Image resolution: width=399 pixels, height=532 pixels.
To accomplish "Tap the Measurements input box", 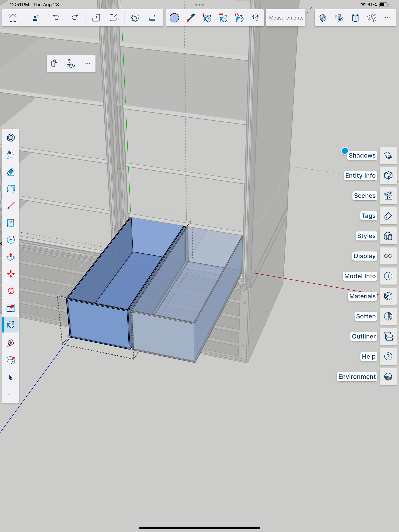I will [286, 18].
